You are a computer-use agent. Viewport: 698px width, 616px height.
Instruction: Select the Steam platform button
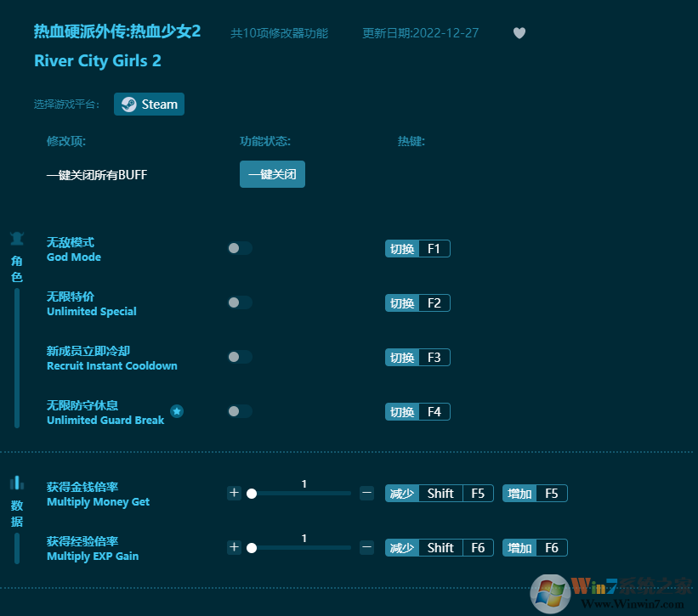click(149, 104)
